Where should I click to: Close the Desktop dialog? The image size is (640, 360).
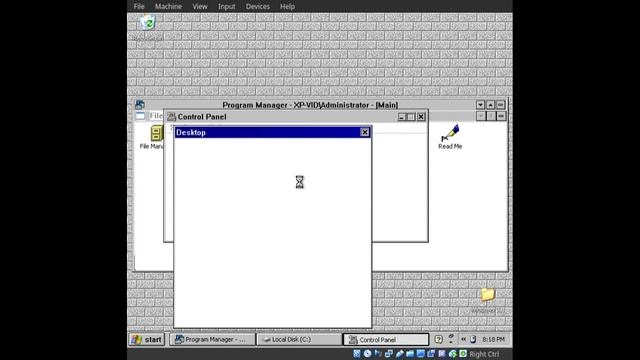click(x=365, y=132)
